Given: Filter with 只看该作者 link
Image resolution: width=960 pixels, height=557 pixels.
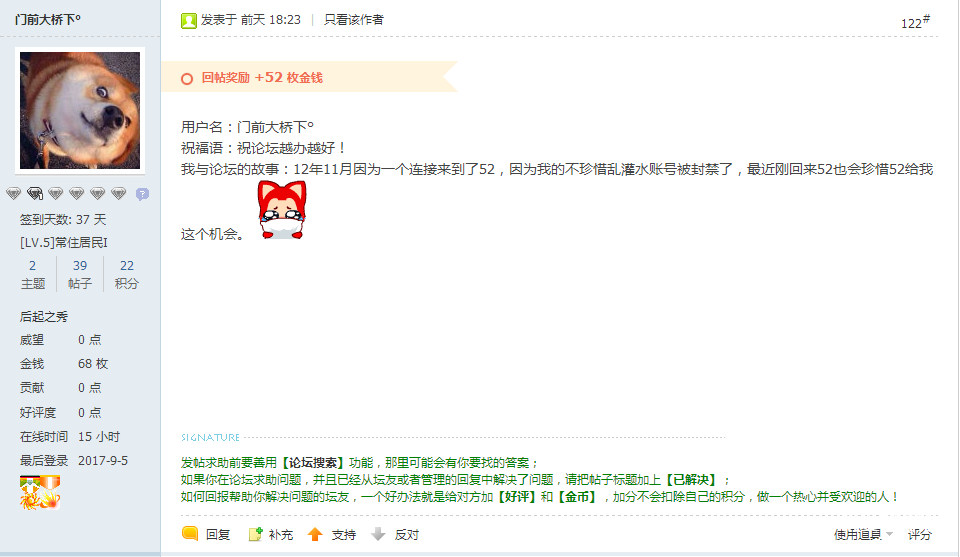Looking at the screenshot, I should 353,20.
